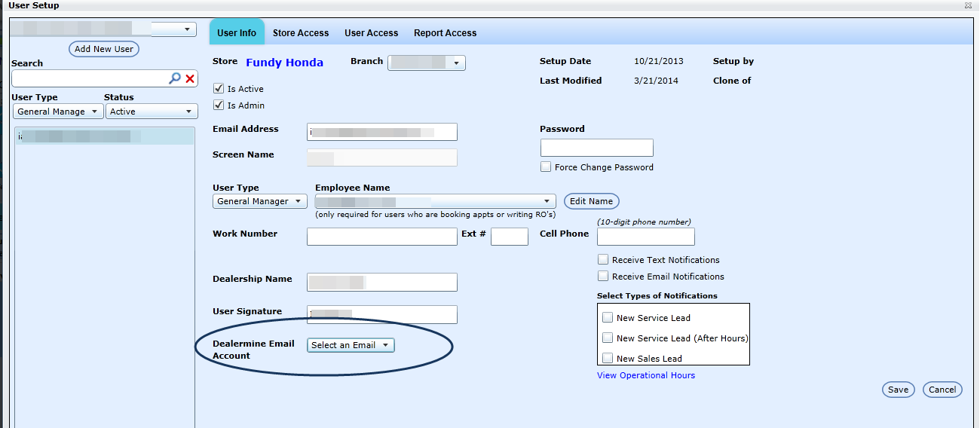Screen dimensions: 980x428
Task: Click the search magnifier icon
Action: point(175,78)
